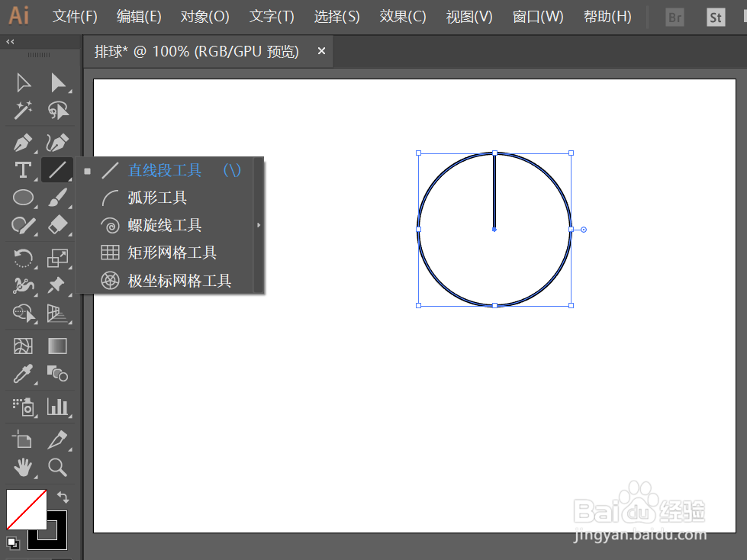Select the Zoom tool
The image size is (747, 560).
(57, 468)
